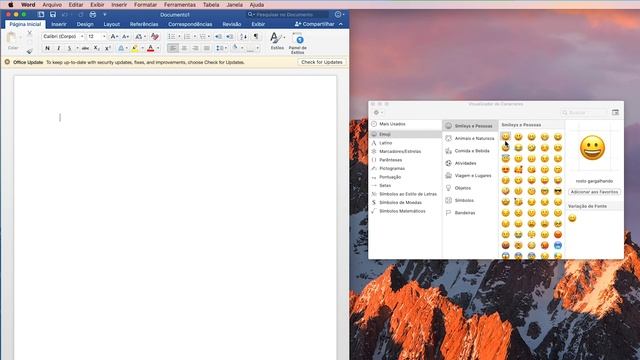Screen dimensions: 640x360
Task: Click the search field in Word title bar
Action: [x=288, y=14]
